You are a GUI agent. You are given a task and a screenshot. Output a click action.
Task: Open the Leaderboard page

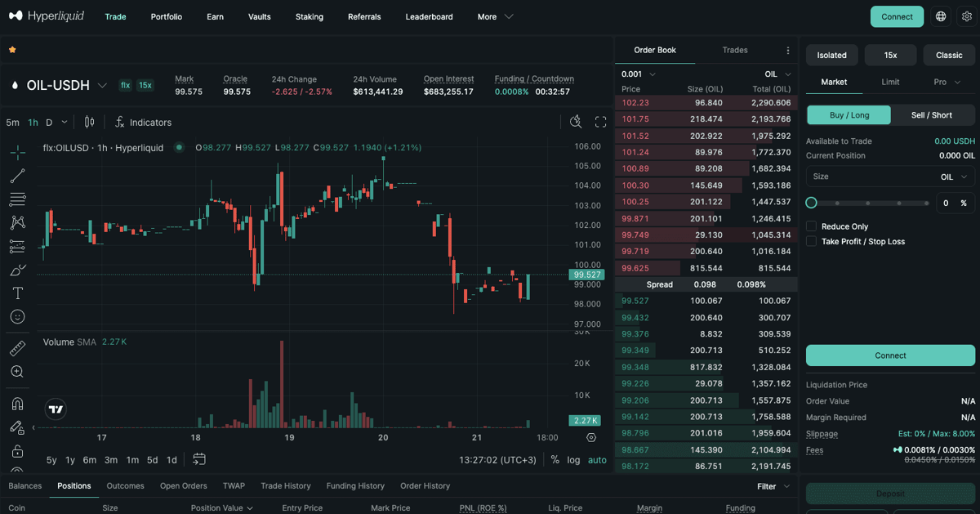pos(429,16)
